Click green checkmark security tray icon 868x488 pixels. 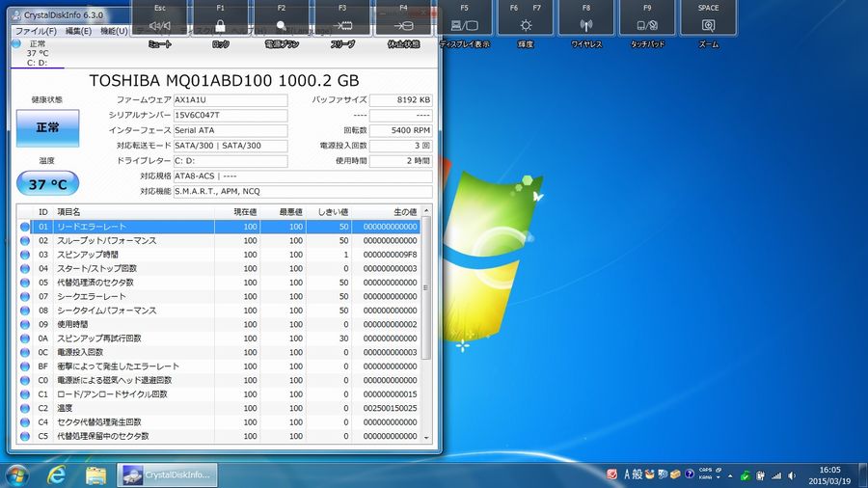pyautogui.click(x=746, y=475)
